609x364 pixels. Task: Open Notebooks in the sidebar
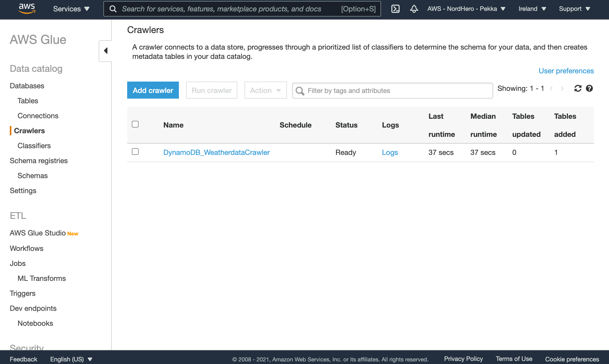pyautogui.click(x=35, y=323)
